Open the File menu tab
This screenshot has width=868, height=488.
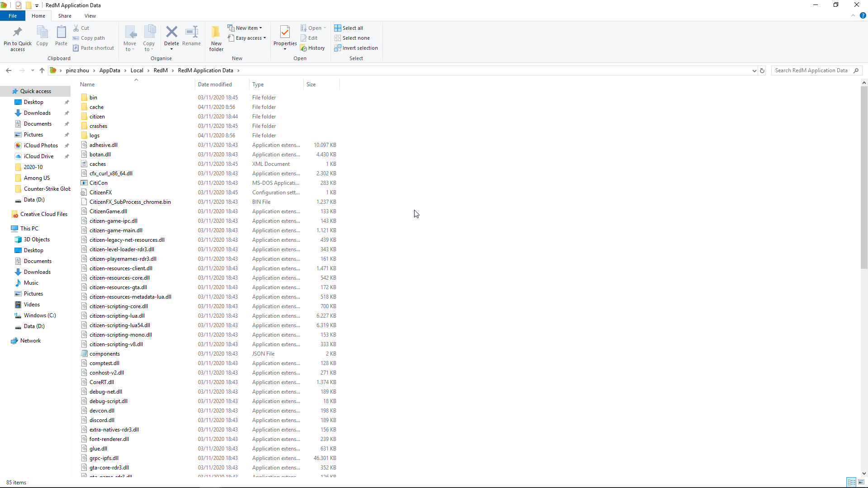tap(13, 16)
